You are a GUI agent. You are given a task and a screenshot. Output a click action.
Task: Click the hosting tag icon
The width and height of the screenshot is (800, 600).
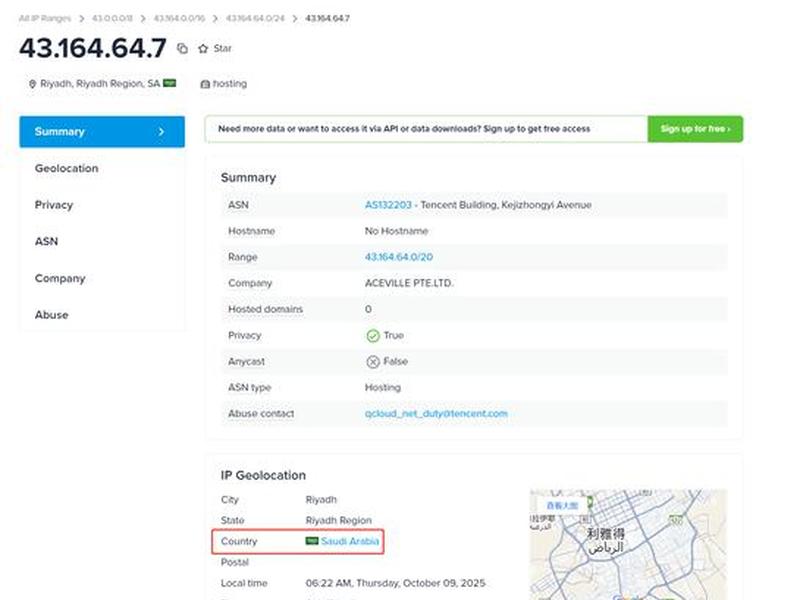coord(205,84)
